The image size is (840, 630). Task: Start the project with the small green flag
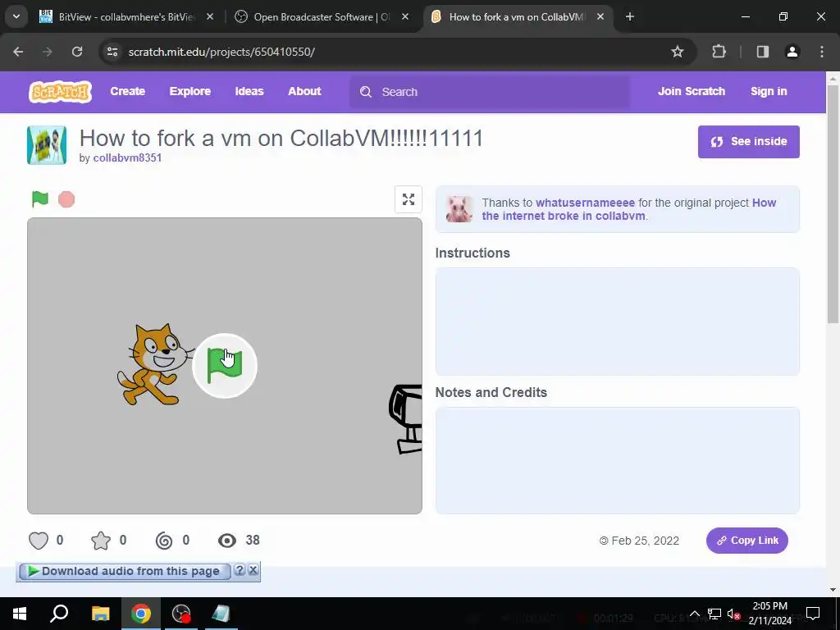pyautogui.click(x=40, y=199)
